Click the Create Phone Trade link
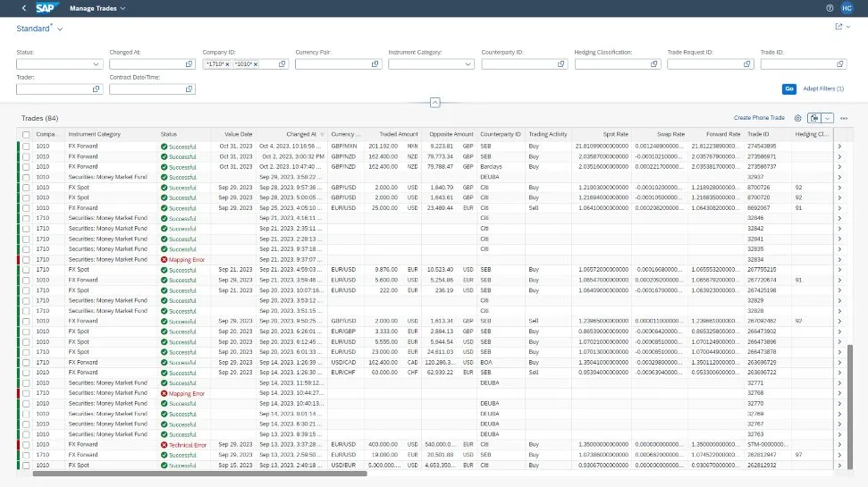The image size is (868, 487). pos(759,118)
